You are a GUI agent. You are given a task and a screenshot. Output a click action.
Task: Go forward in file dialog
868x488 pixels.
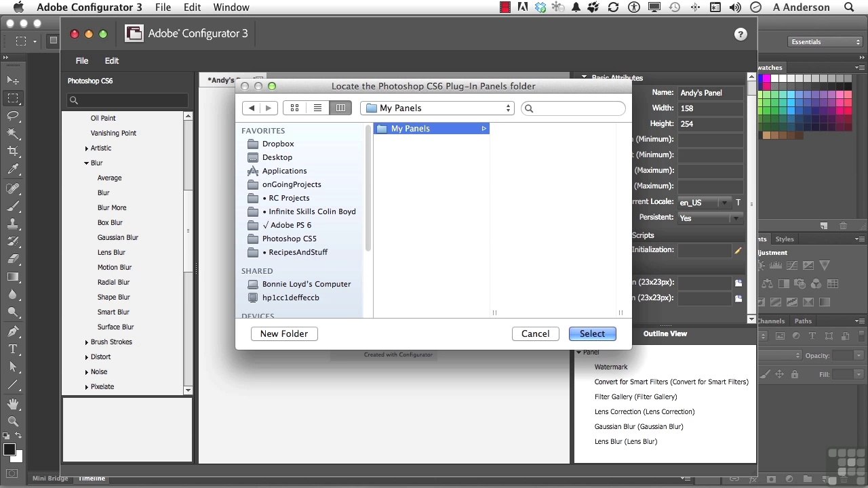coord(269,108)
